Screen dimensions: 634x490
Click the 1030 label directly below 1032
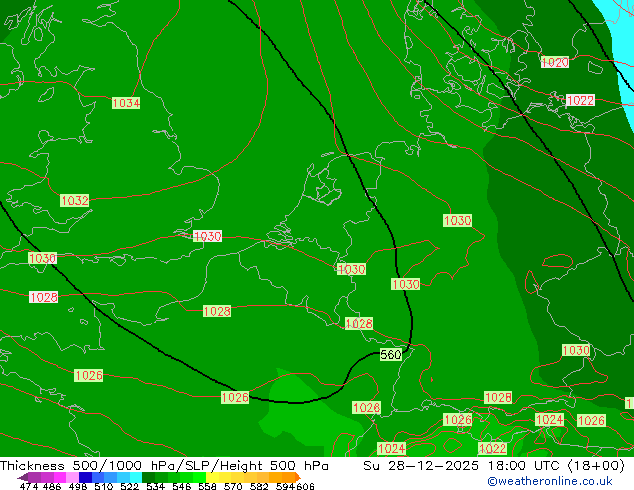click(42, 258)
